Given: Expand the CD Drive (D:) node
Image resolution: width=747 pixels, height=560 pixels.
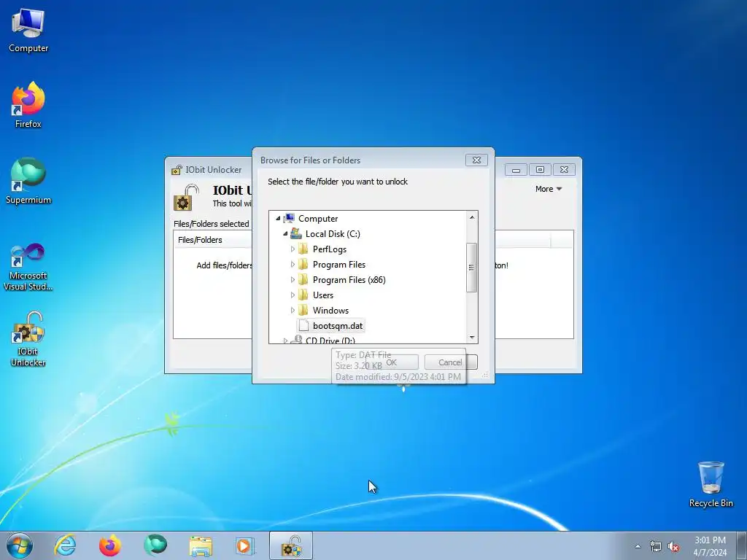Looking at the screenshot, I should [285, 341].
